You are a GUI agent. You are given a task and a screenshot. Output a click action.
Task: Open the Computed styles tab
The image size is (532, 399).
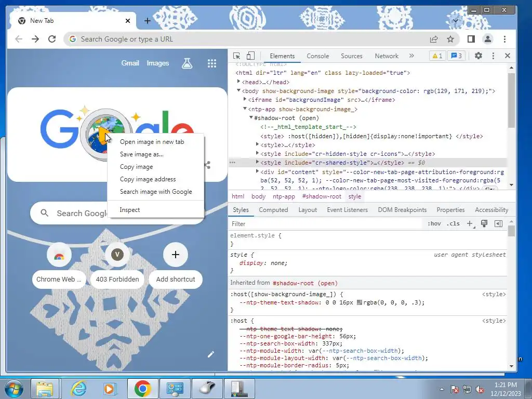pyautogui.click(x=273, y=210)
